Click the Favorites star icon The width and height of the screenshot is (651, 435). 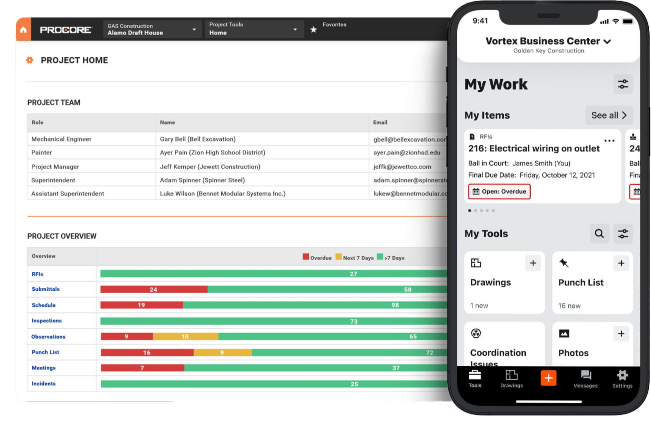tap(313, 29)
